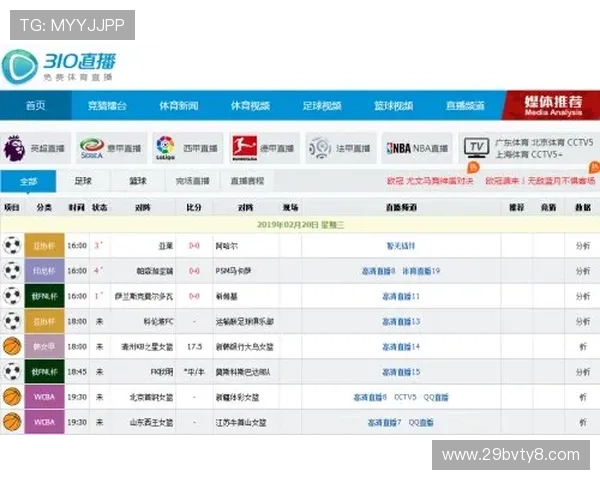The image size is (600, 480).
Task: Open the 高清直播13 stream link
Action: (401, 322)
